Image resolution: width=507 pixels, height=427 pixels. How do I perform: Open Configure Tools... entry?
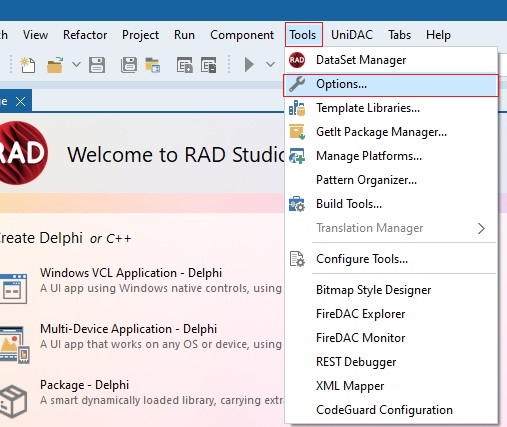tap(391, 259)
